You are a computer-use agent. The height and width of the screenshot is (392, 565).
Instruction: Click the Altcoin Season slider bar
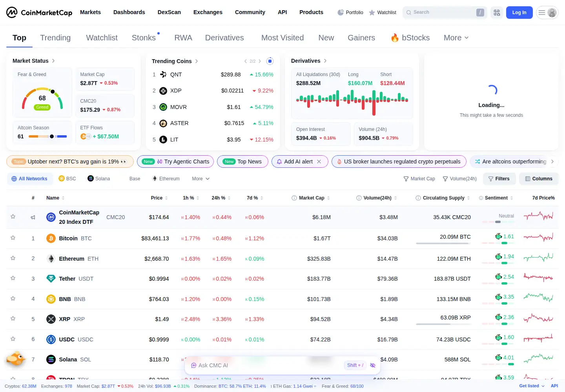(x=47, y=136)
